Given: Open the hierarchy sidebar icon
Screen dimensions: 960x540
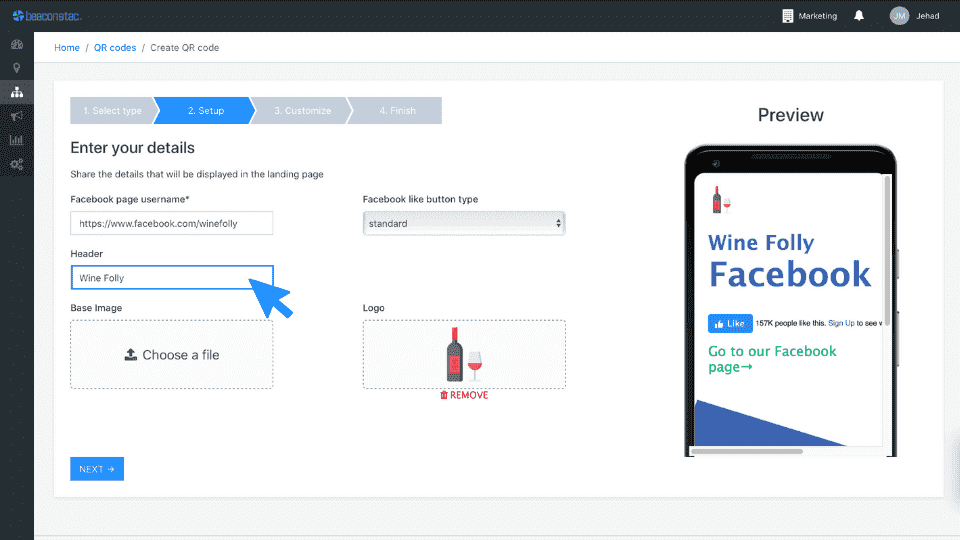Looking at the screenshot, I should pyautogui.click(x=17, y=92).
